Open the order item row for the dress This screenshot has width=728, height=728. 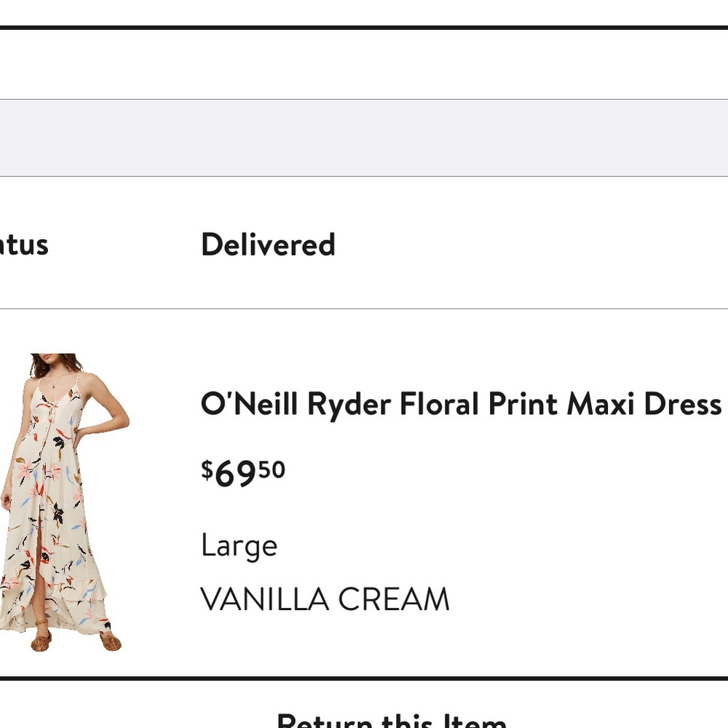click(x=364, y=502)
